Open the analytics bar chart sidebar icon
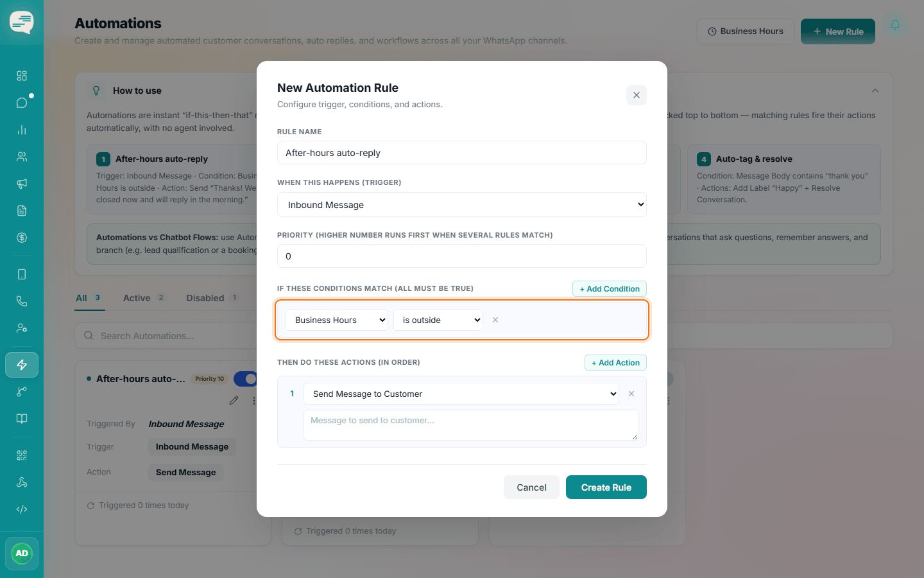The width and height of the screenshot is (924, 578). [x=22, y=130]
